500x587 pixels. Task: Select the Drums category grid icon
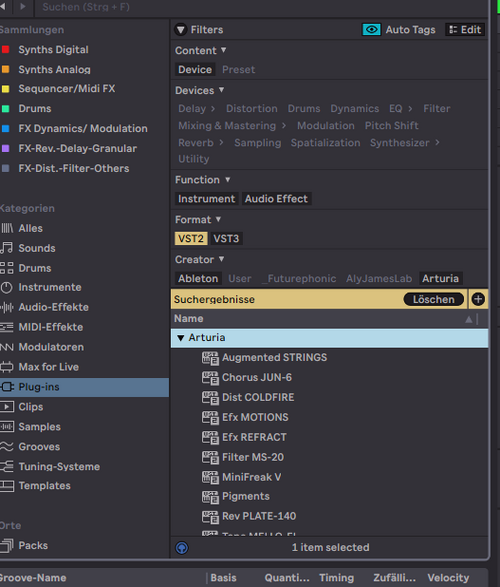pyautogui.click(x=7, y=268)
